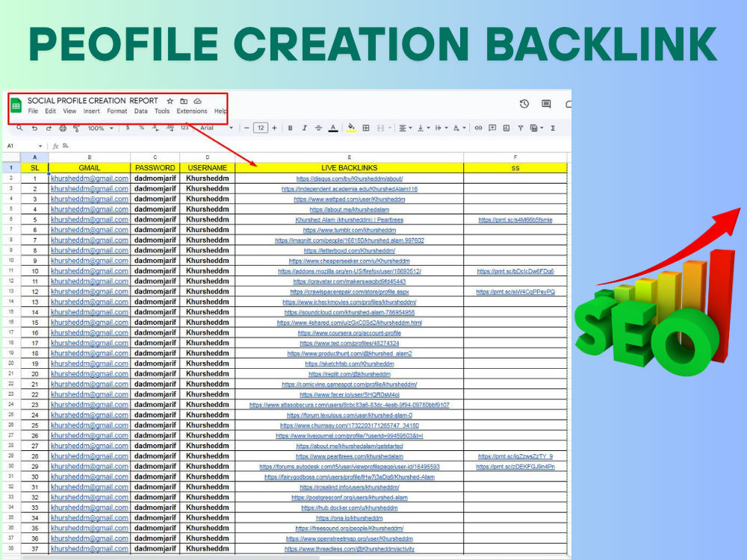Increase font size with plus button
The image size is (747, 560).
click(274, 128)
